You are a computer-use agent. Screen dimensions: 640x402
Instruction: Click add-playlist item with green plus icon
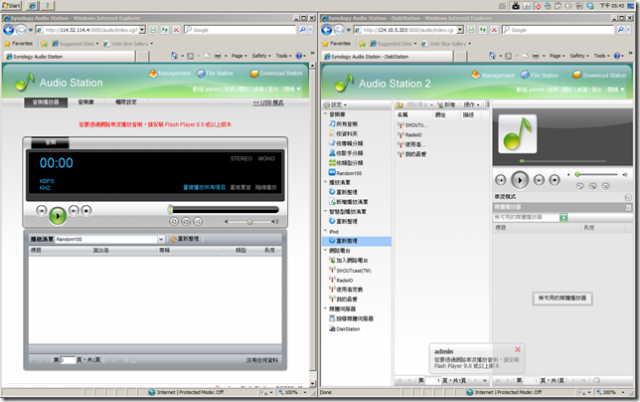[349, 202]
